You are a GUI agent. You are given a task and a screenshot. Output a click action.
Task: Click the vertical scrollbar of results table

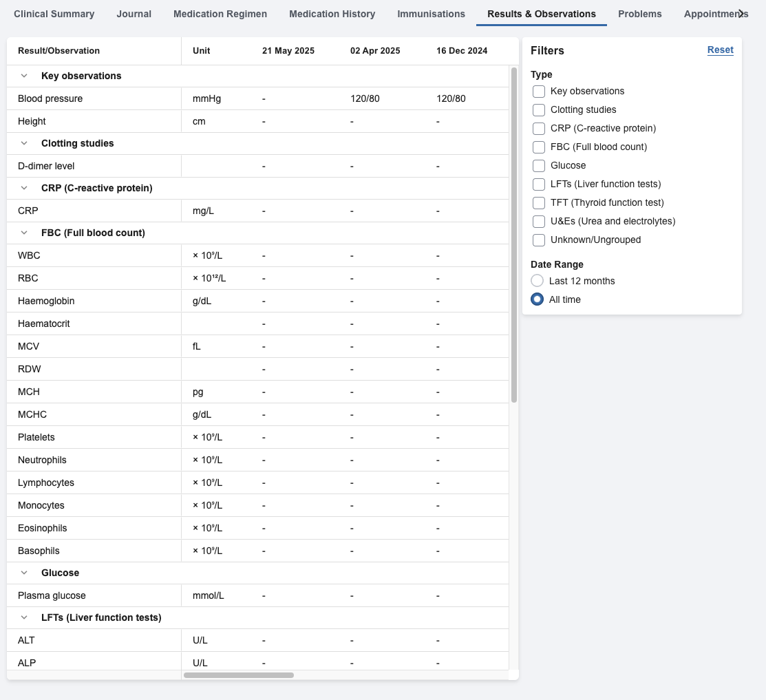(514, 234)
